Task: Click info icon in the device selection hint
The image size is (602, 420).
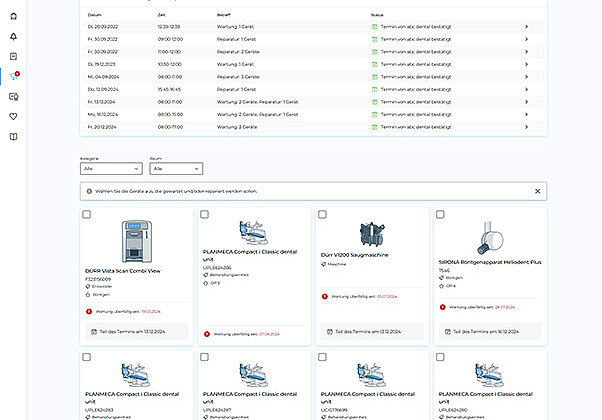Action: [x=89, y=191]
